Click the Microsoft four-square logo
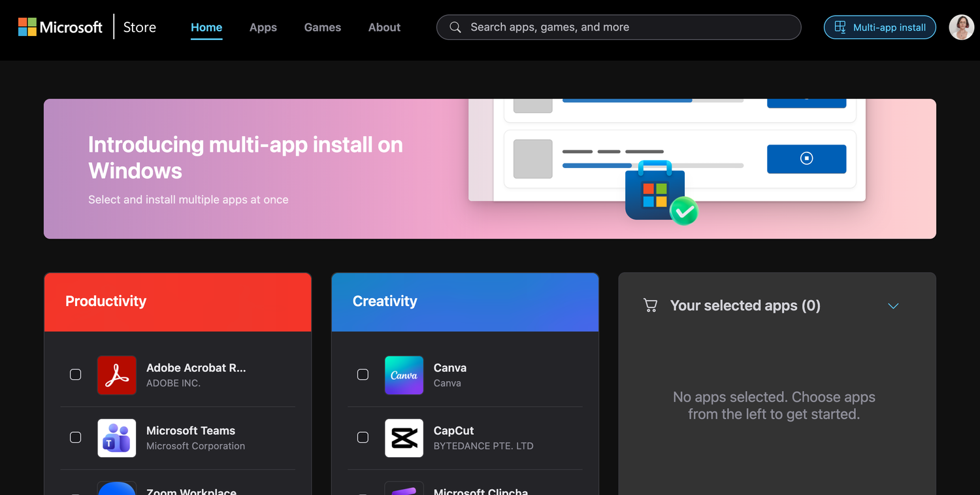This screenshot has height=495, width=980. click(29, 27)
